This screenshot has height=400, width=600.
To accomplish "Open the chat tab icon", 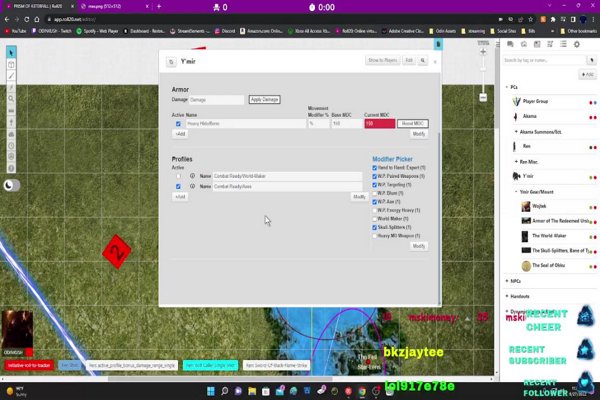I will 510,44.
